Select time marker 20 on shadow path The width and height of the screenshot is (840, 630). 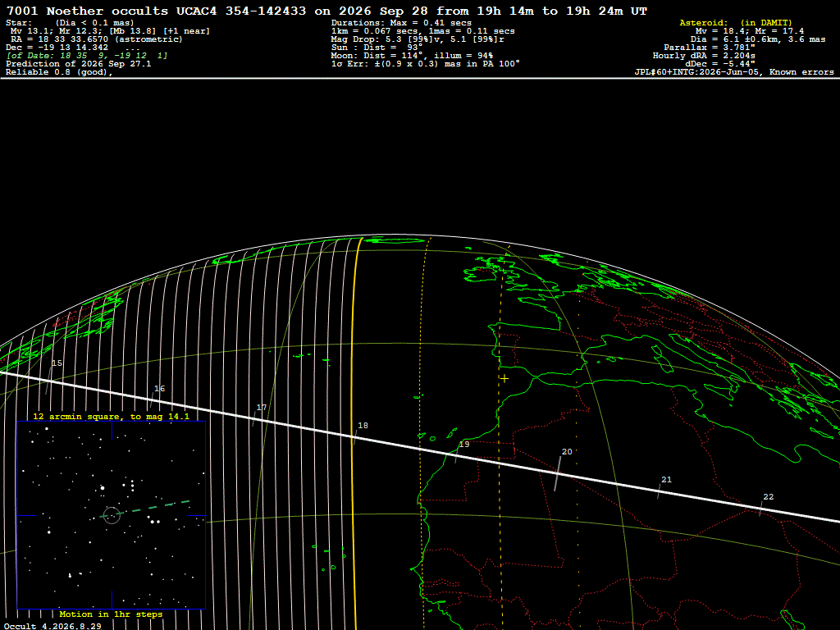click(x=567, y=452)
